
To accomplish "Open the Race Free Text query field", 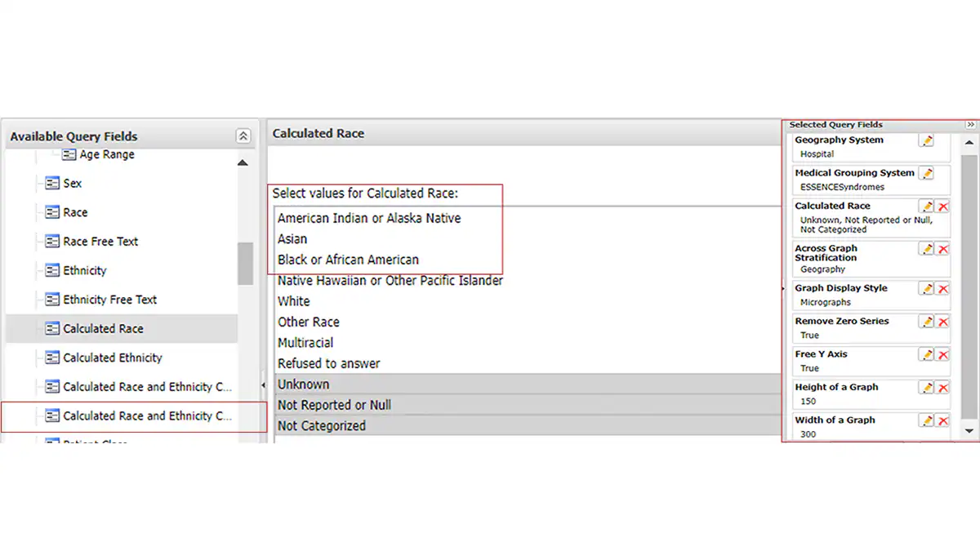I will click(101, 241).
